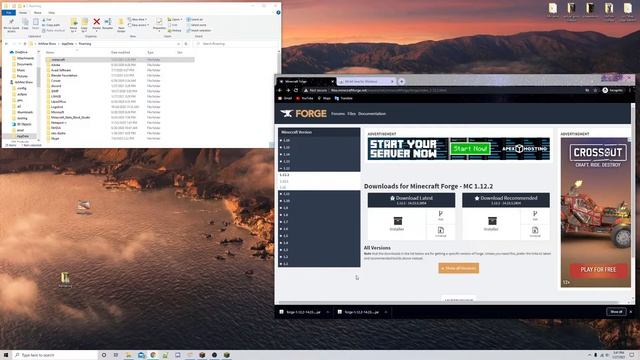This screenshot has width=640, height=360.
Task: Open Documentation in the Forge navigation
Action: 372,114
